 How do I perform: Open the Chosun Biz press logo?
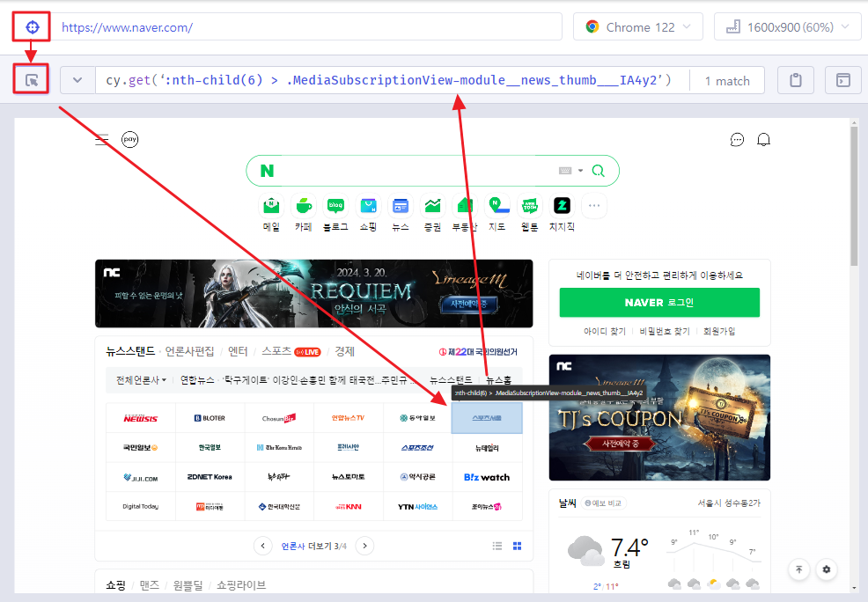coord(279,418)
